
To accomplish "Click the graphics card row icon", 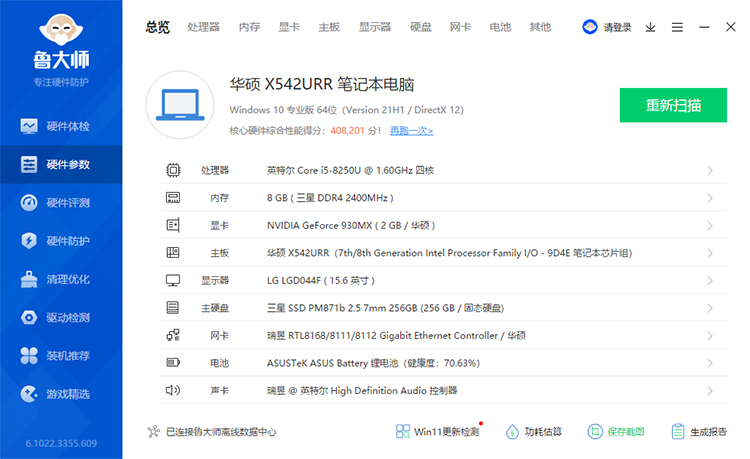I will tap(173, 225).
